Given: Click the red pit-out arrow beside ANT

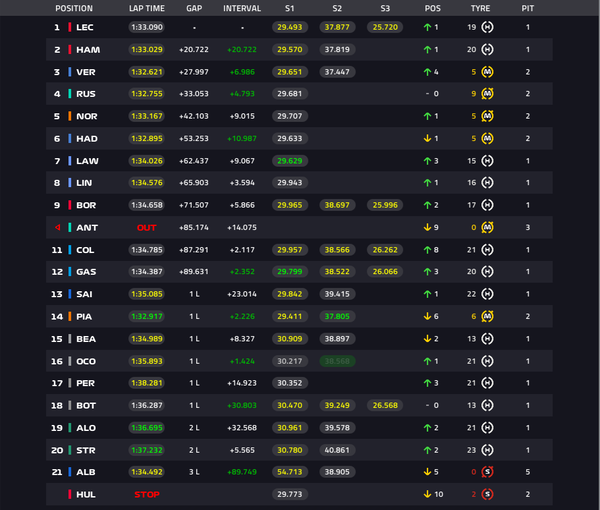Looking at the screenshot, I should [x=57, y=227].
